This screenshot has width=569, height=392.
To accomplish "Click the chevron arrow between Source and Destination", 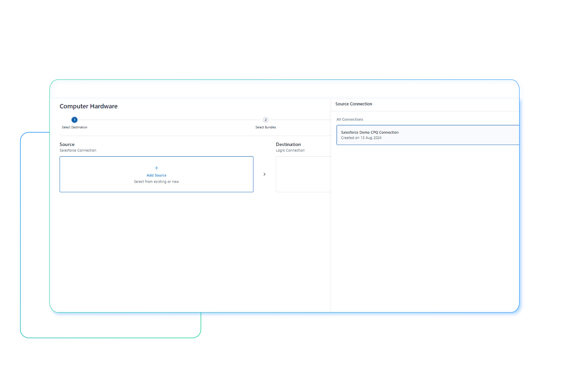I will pyautogui.click(x=264, y=174).
